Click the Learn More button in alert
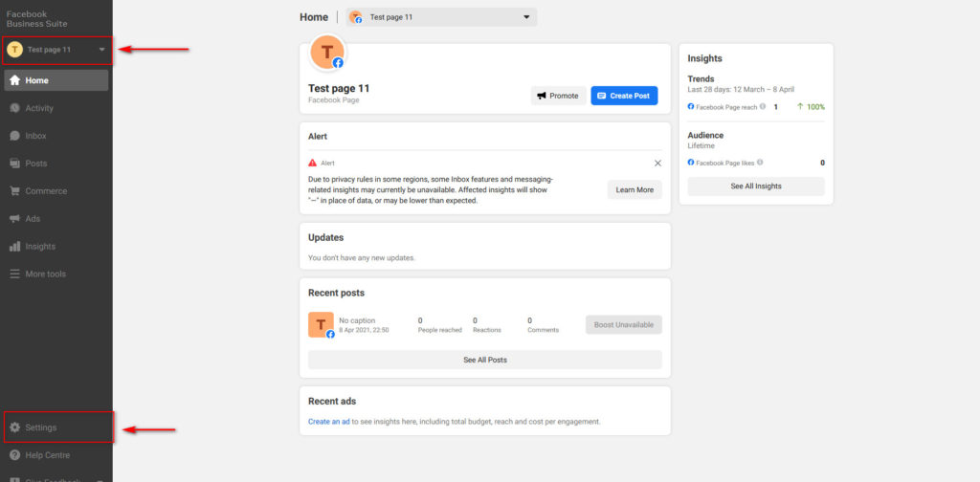 tap(635, 189)
